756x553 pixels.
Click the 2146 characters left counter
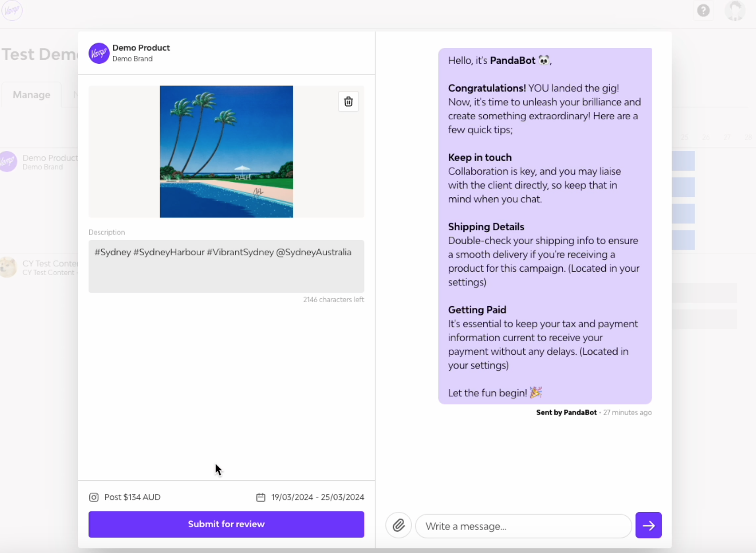click(x=333, y=300)
